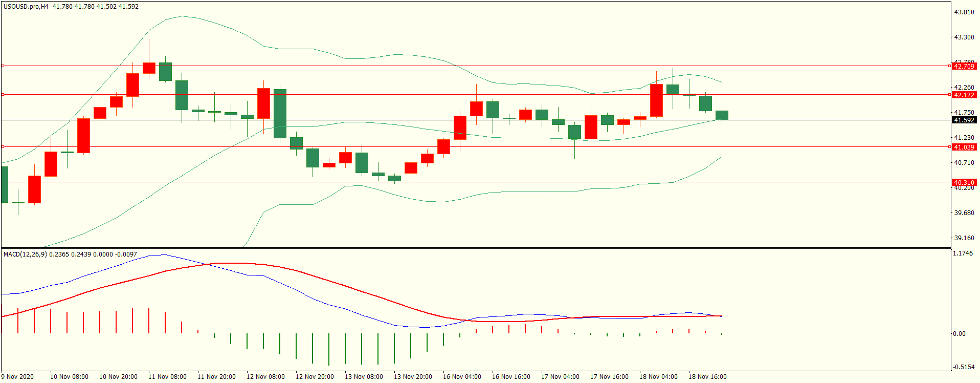The image size is (980, 383).
Task: Click the 40.710 price axis label
Action: 964,163
